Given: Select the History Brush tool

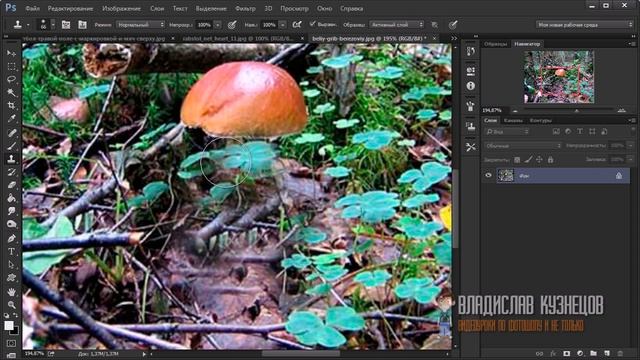Looking at the screenshot, I should click(11, 172).
